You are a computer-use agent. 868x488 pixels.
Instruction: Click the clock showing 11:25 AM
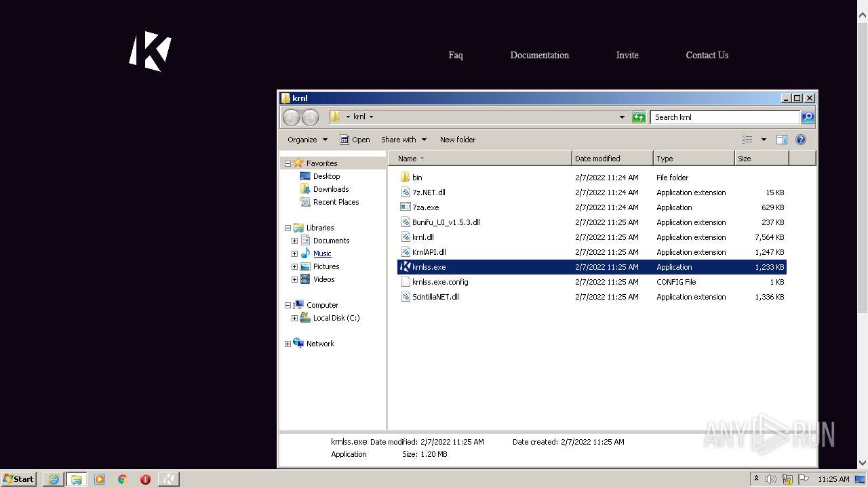(x=833, y=479)
